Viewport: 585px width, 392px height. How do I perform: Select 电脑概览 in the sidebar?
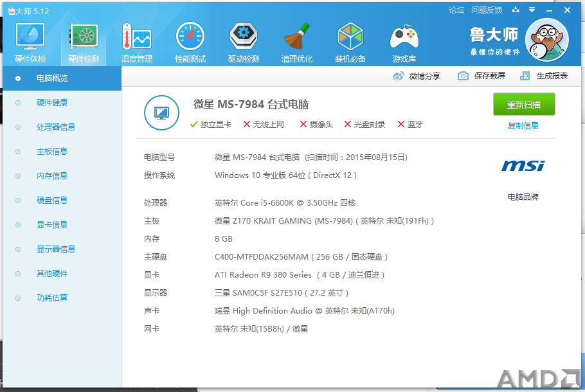coord(62,78)
